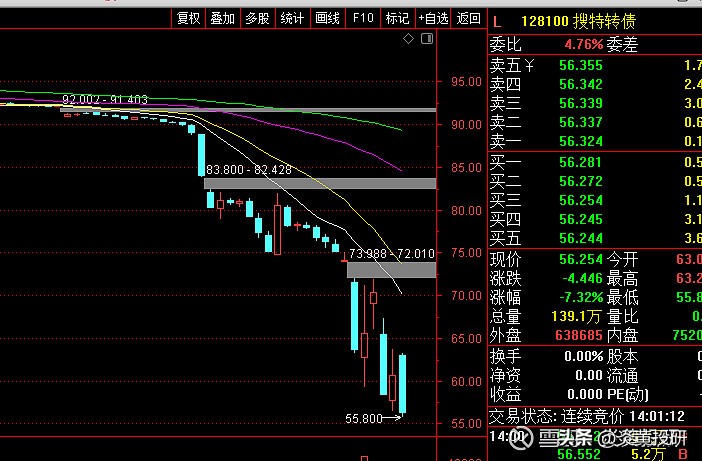The height and width of the screenshot is (461, 702).
Task: Click 总量 value 139.1万
Action: coord(576,316)
